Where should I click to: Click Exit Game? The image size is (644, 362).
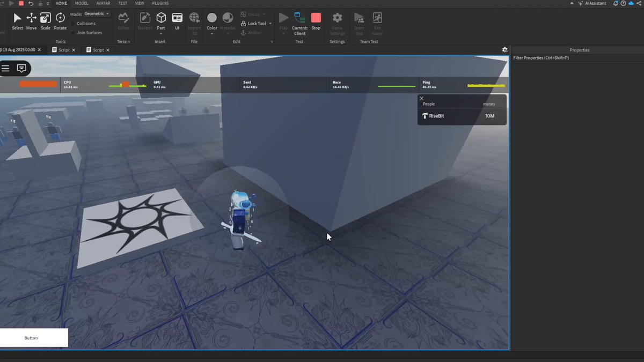377,24
